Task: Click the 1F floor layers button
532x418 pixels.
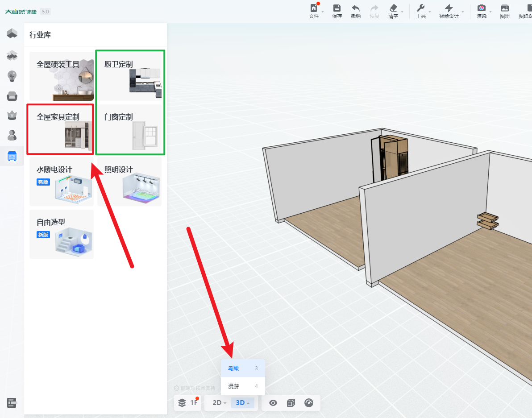Action: 187,403
